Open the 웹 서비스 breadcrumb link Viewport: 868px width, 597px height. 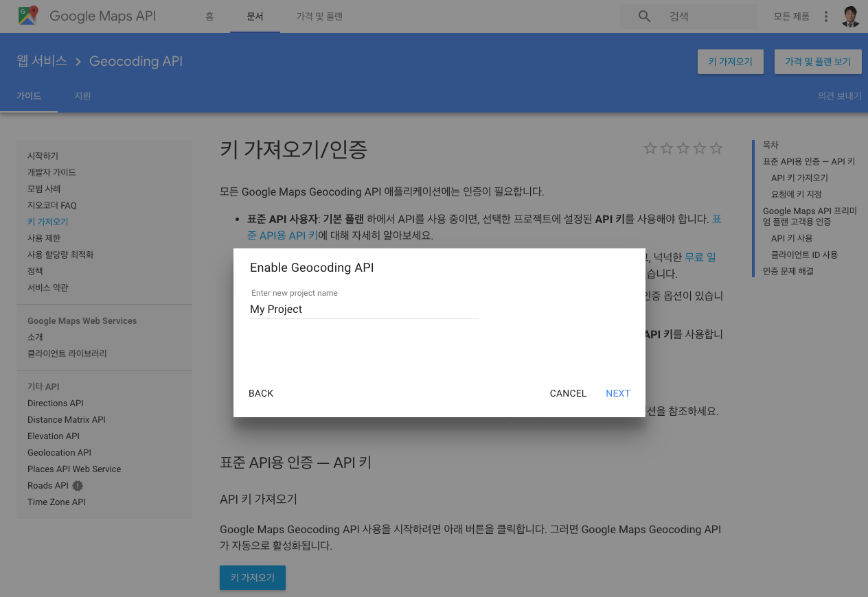point(41,61)
